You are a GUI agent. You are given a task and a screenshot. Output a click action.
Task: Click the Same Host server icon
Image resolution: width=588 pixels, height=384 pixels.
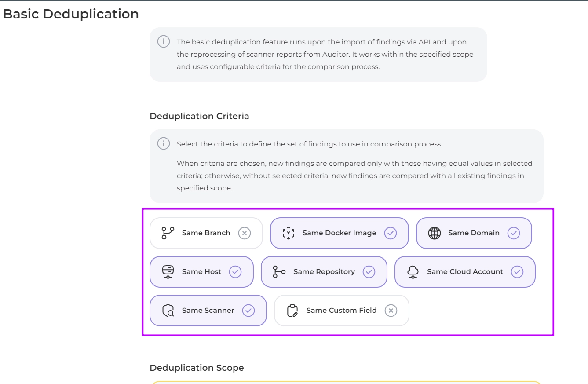168,272
